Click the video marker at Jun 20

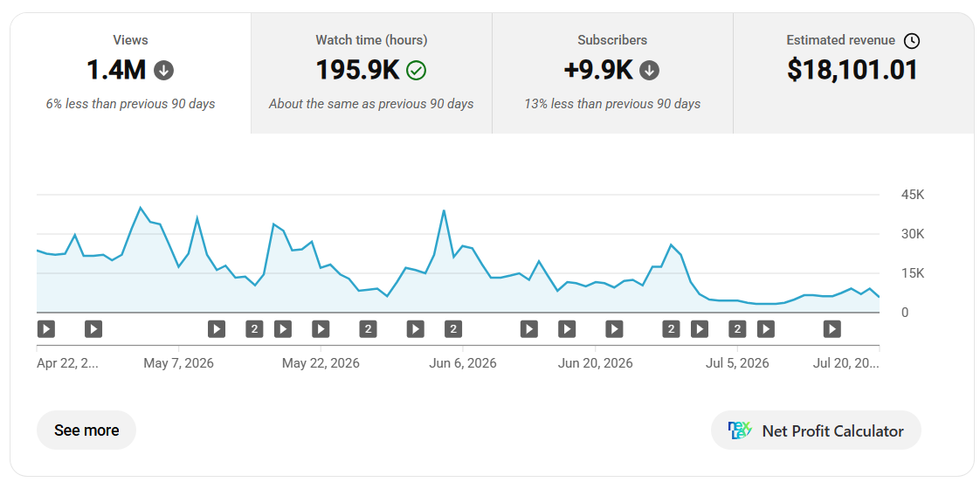[x=614, y=329]
